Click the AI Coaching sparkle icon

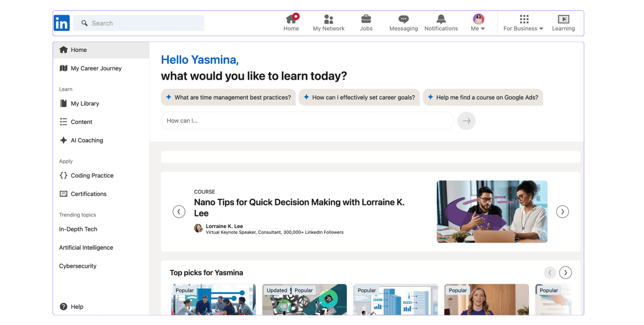tap(63, 140)
